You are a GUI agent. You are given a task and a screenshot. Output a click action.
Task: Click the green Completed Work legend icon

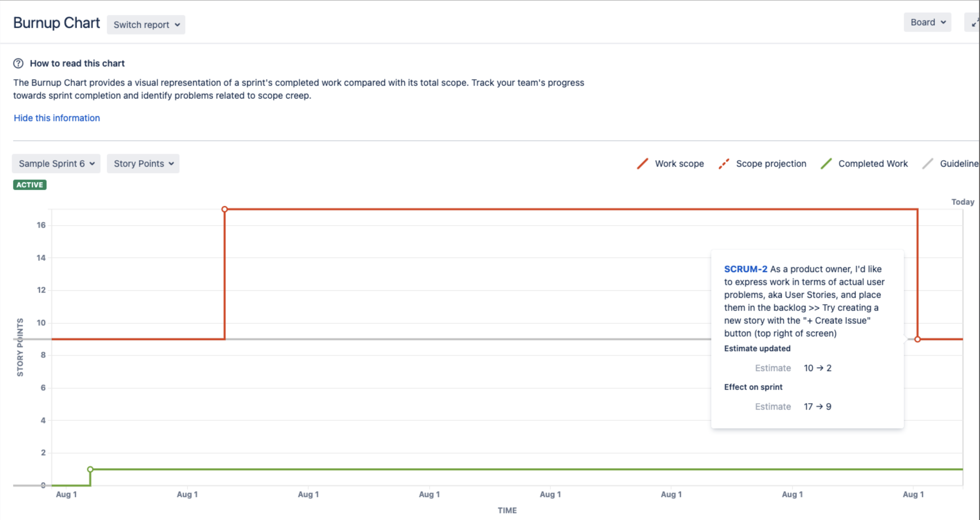[826, 164]
